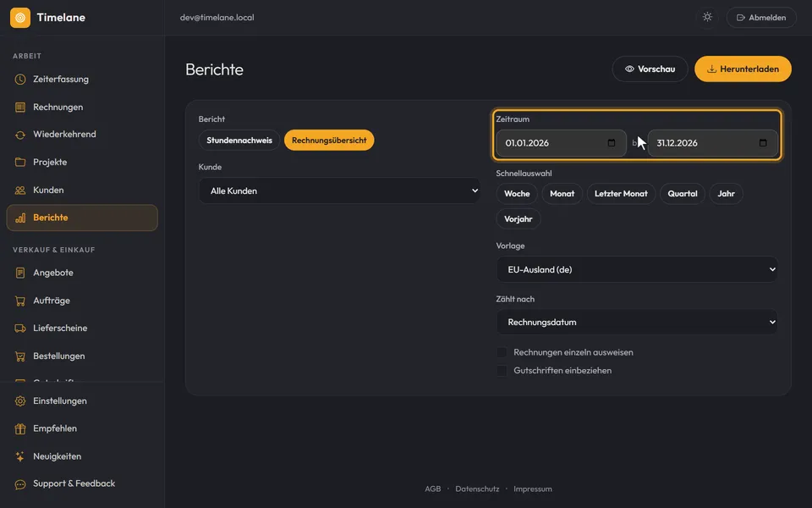Click the Neuigkeiten sparkle icon
812x508 pixels.
tap(20, 456)
